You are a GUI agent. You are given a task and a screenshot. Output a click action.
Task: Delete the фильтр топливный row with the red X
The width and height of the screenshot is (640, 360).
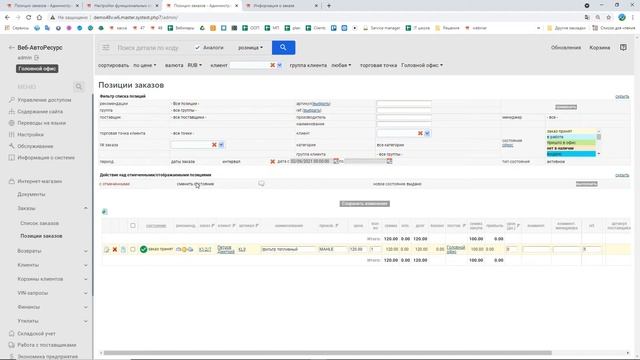pyautogui.click(x=115, y=249)
